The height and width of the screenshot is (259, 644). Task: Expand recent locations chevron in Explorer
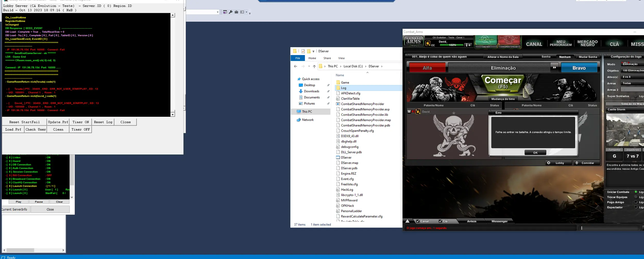click(x=309, y=66)
